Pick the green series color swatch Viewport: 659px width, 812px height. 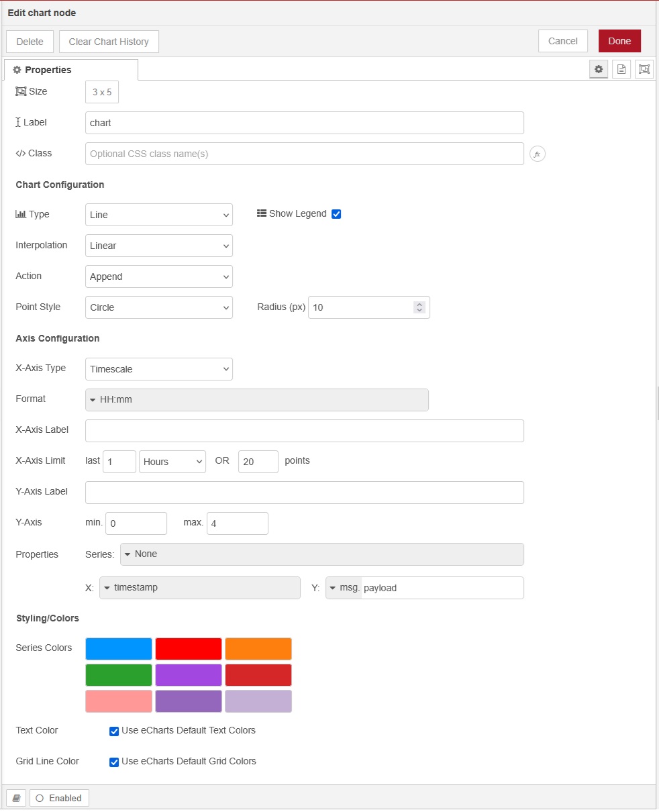tap(119, 675)
